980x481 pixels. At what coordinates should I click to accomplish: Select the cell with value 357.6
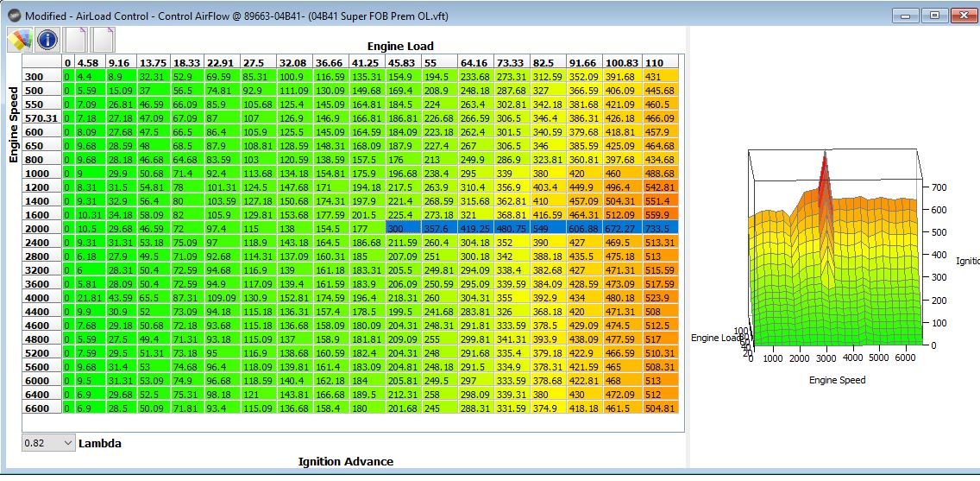click(x=440, y=228)
